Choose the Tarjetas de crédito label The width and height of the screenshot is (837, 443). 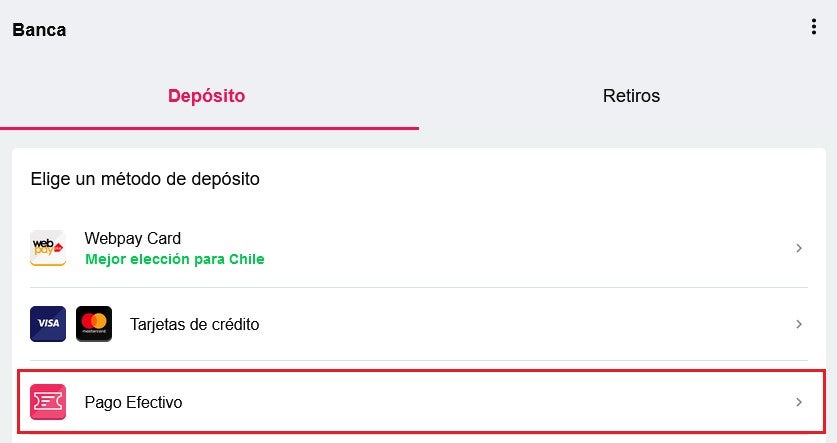[194, 325]
